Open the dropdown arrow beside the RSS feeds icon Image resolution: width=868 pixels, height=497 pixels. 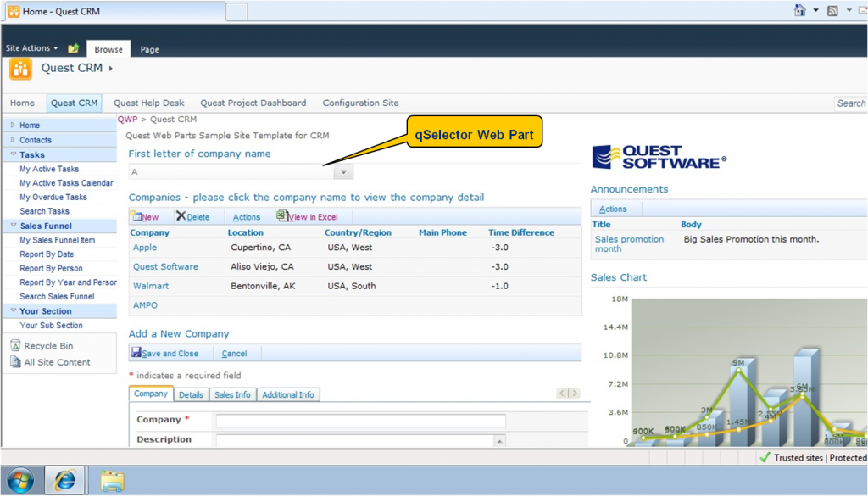(x=849, y=10)
